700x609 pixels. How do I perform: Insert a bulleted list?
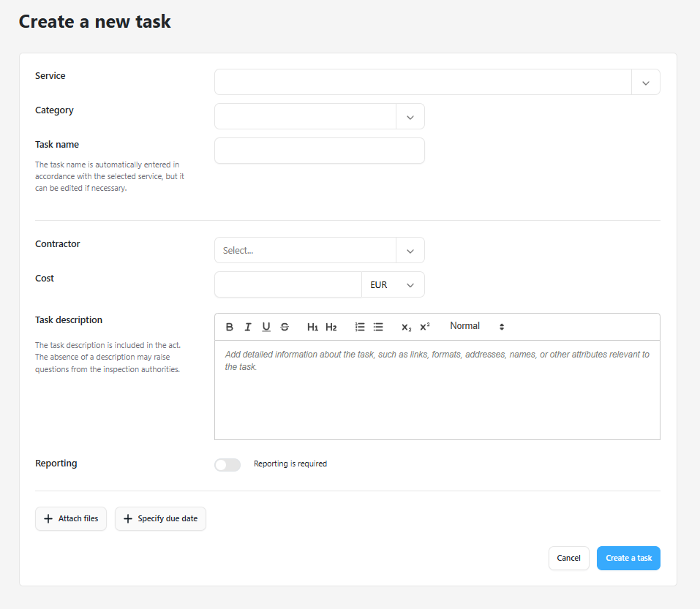[378, 327]
